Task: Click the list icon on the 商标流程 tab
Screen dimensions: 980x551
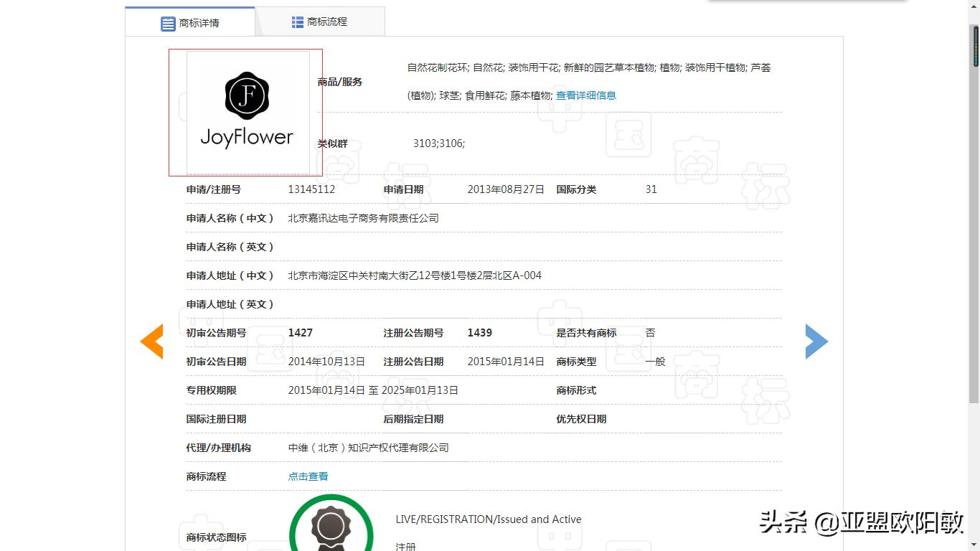Action: coord(297,22)
